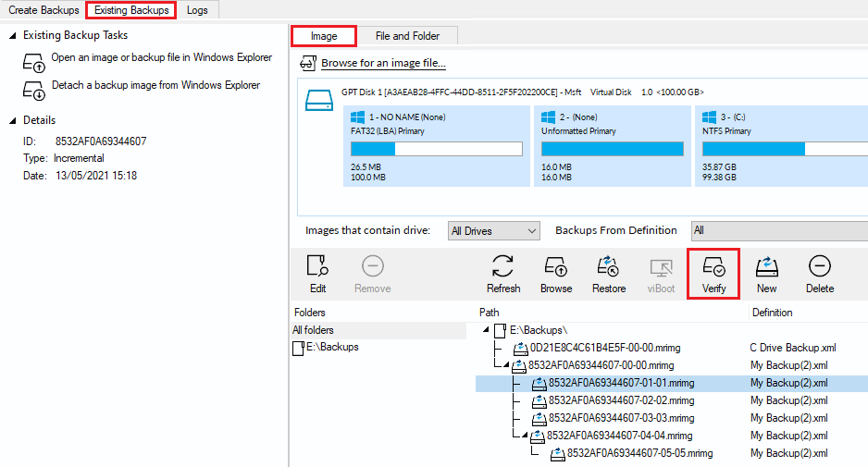Click the Remove toolbar icon

[372, 274]
